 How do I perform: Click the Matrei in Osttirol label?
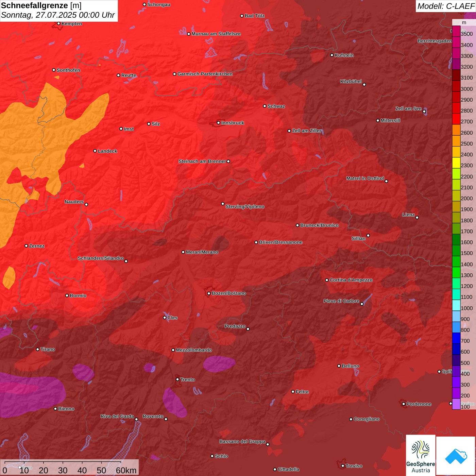point(365,178)
